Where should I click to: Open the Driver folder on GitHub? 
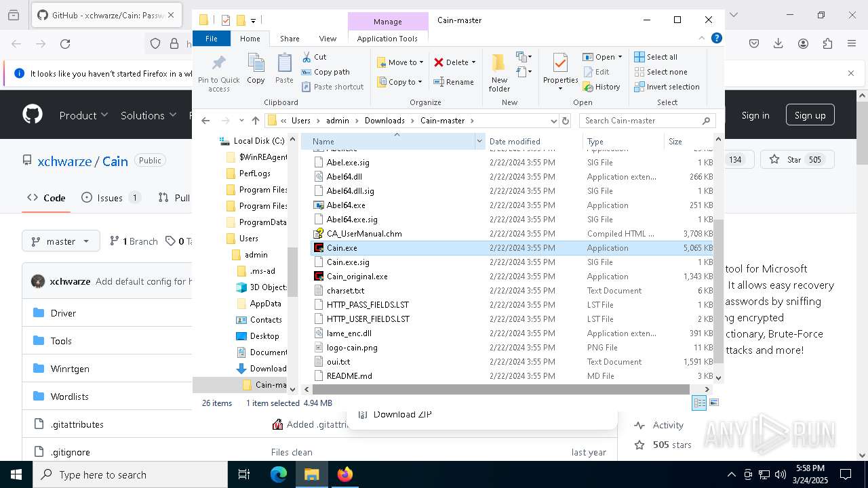[x=63, y=313]
